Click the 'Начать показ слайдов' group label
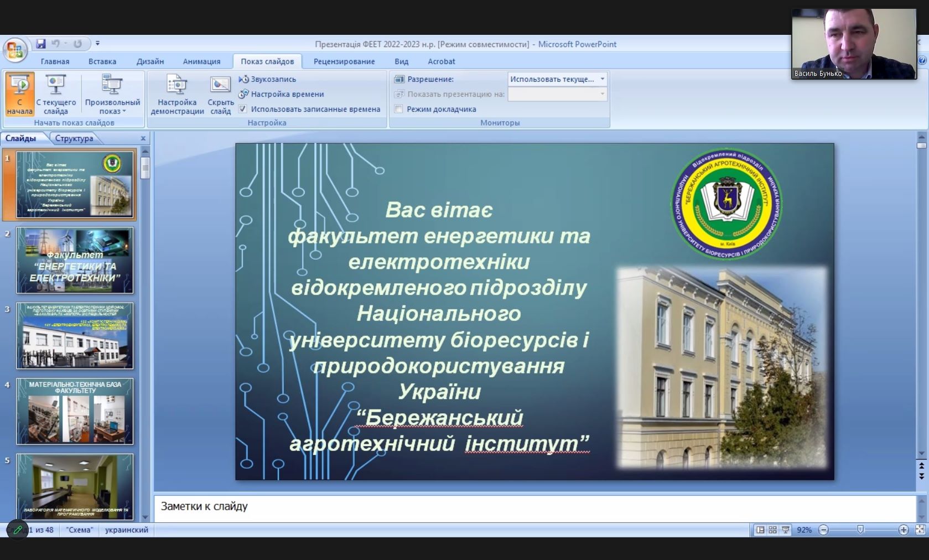This screenshot has height=560, width=929. pyautogui.click(x=74, y=123)
